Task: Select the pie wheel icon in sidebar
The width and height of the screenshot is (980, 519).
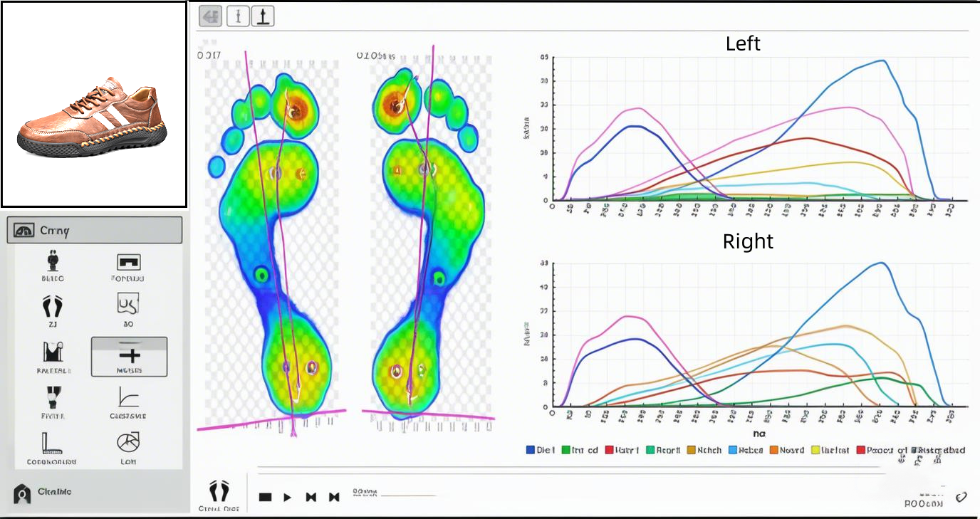Action: click(x=128, y=443)
